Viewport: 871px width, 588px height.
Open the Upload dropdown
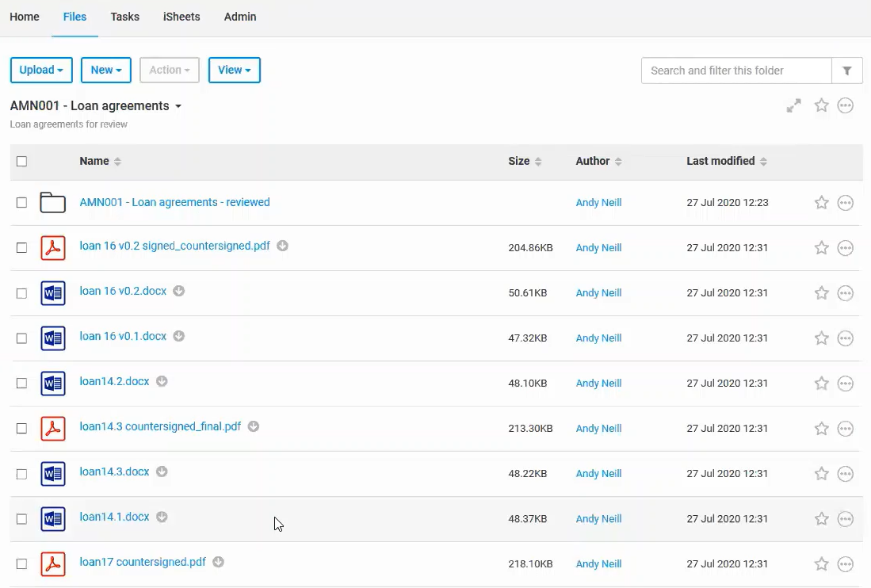coord(41,71)
